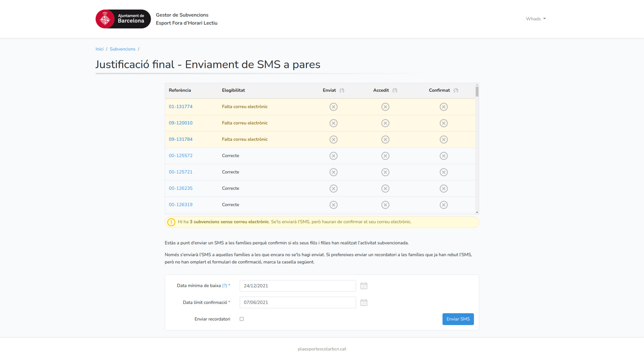Click Ajuntament de Barcelona logo
Viewport: 644px width, 360px height.
point(123,19)
